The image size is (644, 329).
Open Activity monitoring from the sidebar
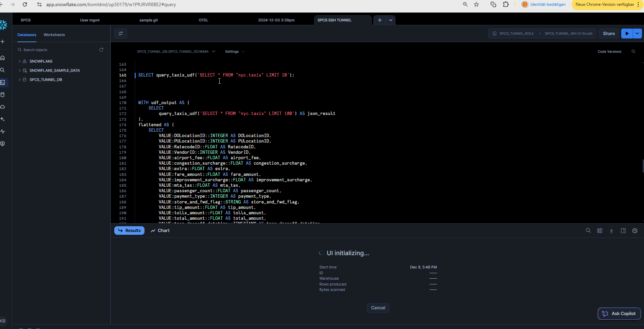pyautogui.click(x=3, y=131)
